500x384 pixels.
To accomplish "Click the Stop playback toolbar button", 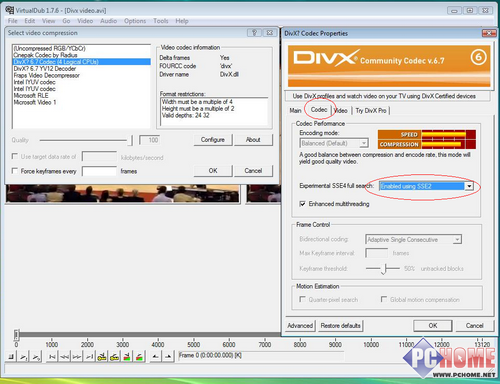I will click(x=11, y=357).
